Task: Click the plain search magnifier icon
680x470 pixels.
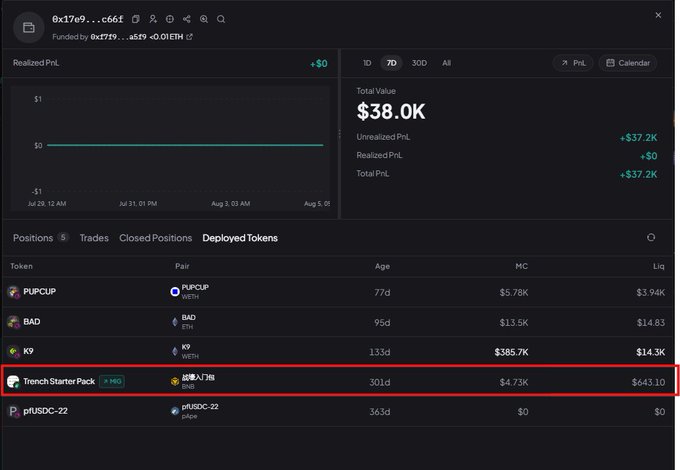Action: point(221,19)
